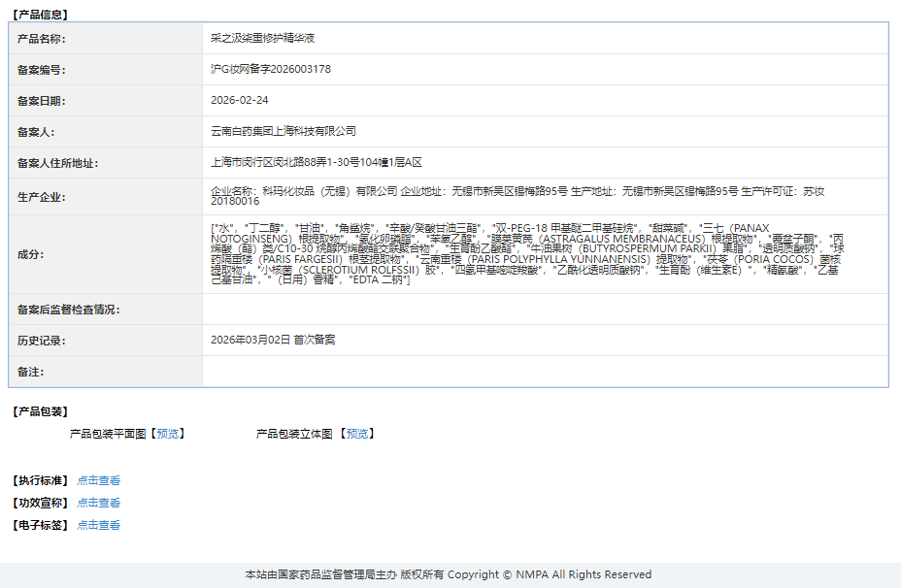Click the empty 备注 value cell

[x=544, y=372]
